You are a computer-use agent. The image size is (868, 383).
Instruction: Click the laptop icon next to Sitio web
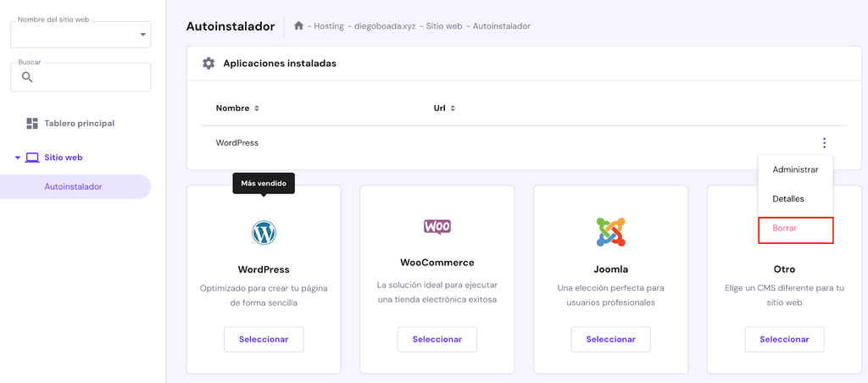click(x=33, y=158)
